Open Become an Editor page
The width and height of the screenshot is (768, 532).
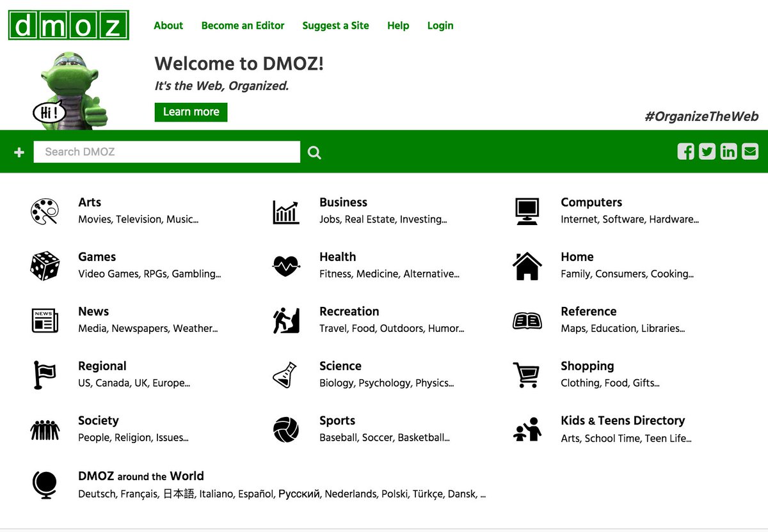243,26
